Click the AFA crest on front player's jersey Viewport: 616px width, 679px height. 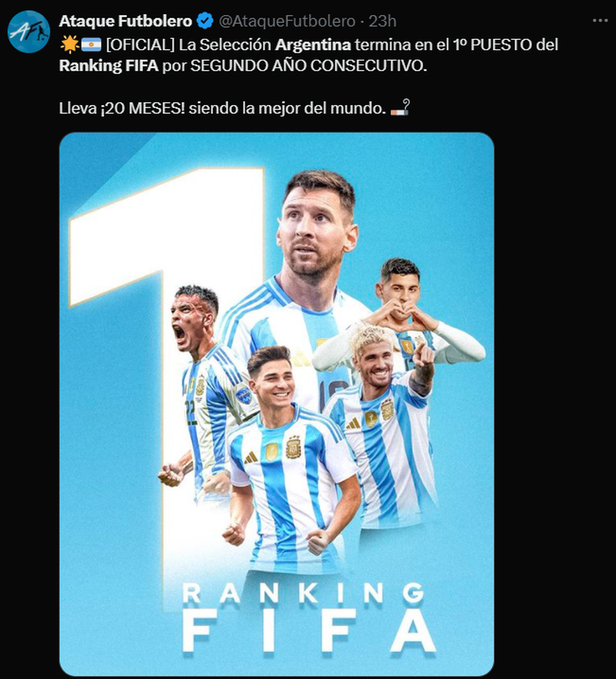coord(293,447)
